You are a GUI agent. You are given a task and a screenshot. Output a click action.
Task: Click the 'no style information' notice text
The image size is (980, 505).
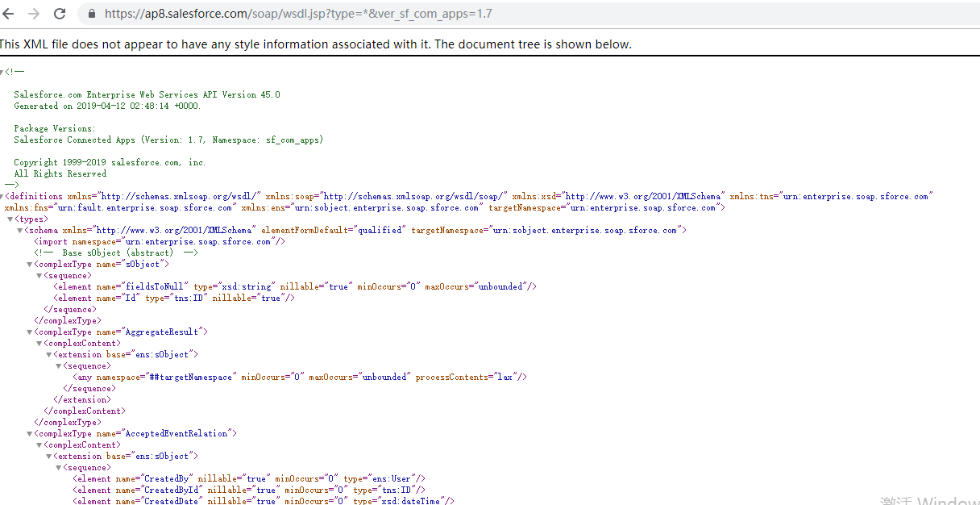(316, 44)
